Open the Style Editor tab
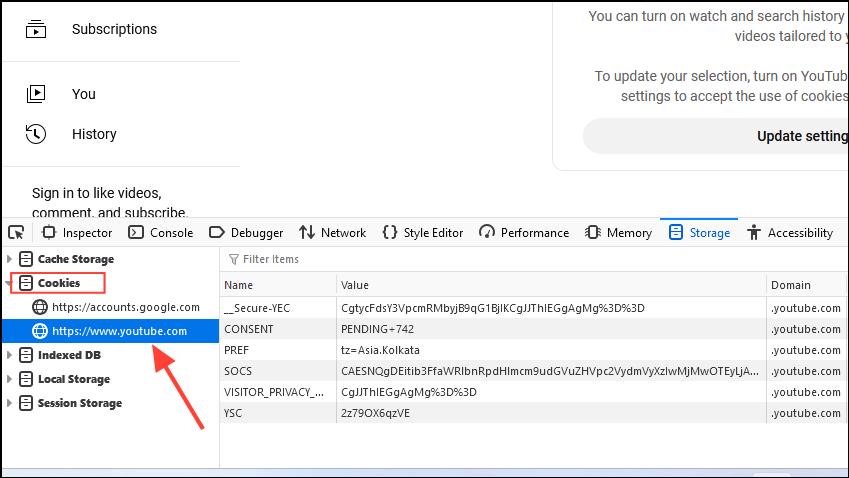Viewport: 849px width, 478px height. [x=423, y=233]
